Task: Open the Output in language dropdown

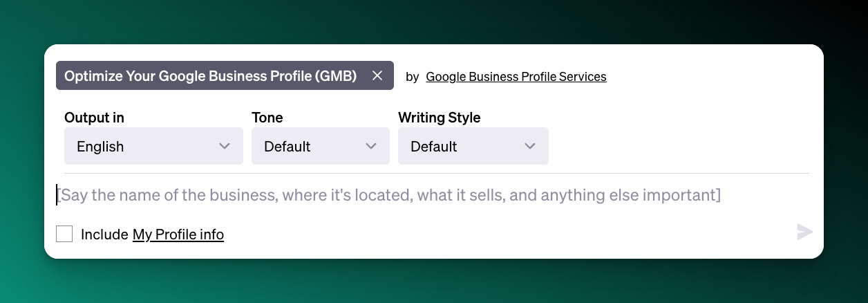Action: [x=153, y=146]
